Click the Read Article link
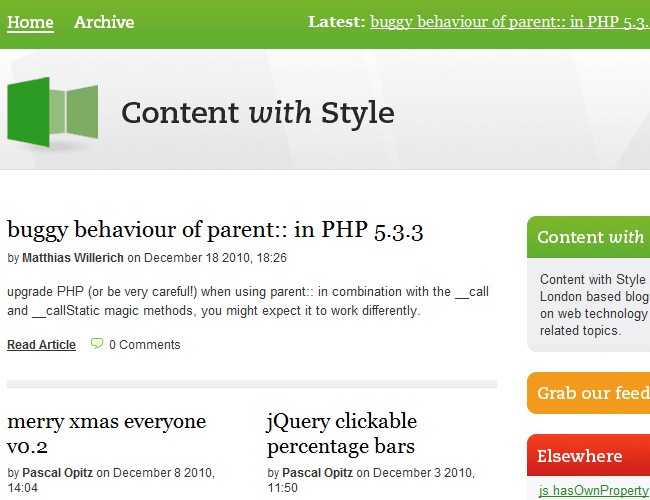 [41, 345]
